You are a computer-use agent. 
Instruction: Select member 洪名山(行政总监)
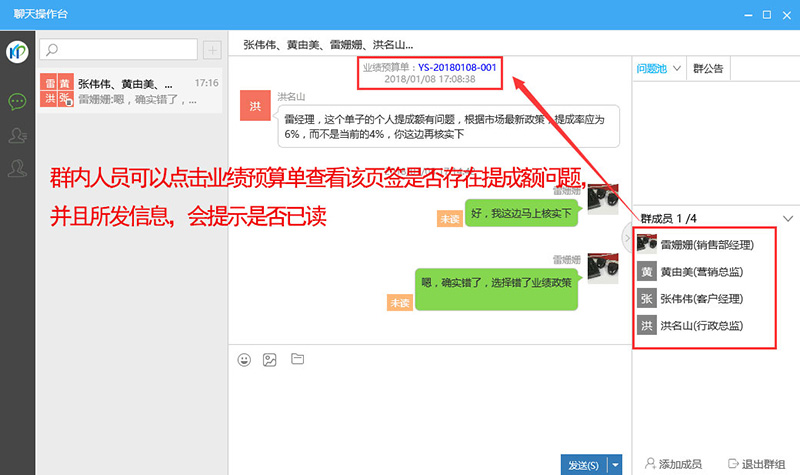pyautogui.click(x=704, y=326)
